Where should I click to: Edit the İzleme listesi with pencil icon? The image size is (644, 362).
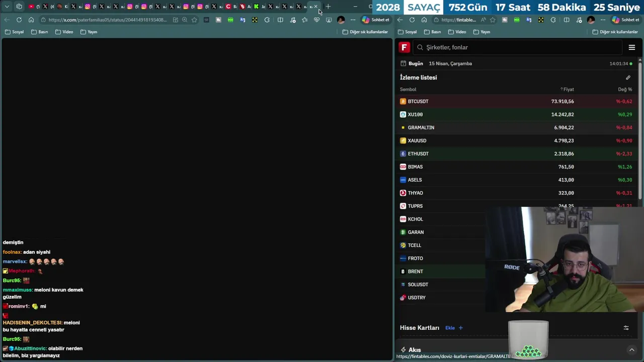pyautogui.click(x=628, y=77)
